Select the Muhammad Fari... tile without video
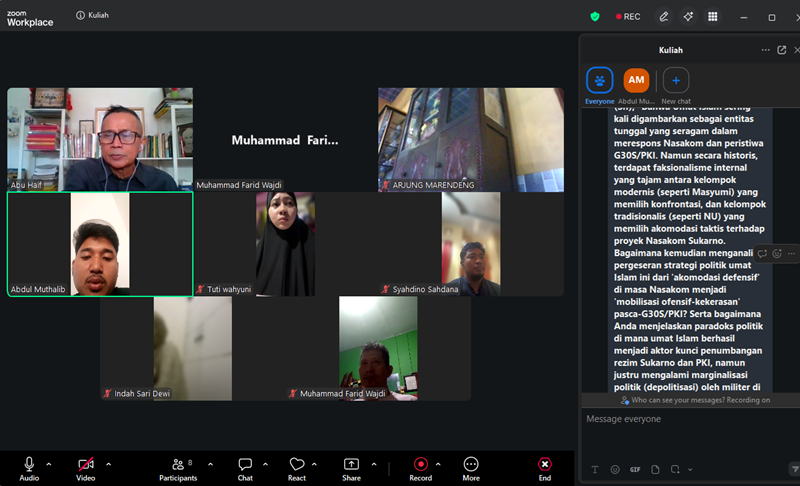Image resolution: width=800 pixels, height=486 pixels. click(285, 139)
